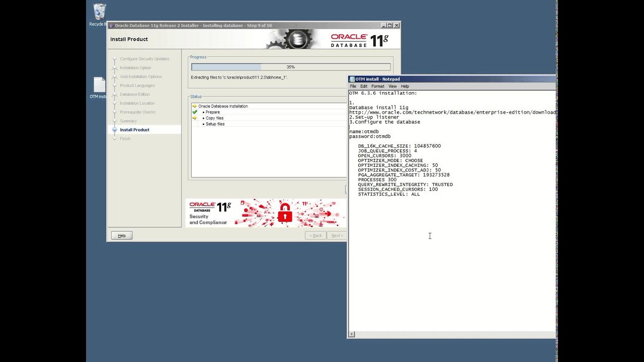
Task: Click the Next button in installer
Action: [337, 235]
